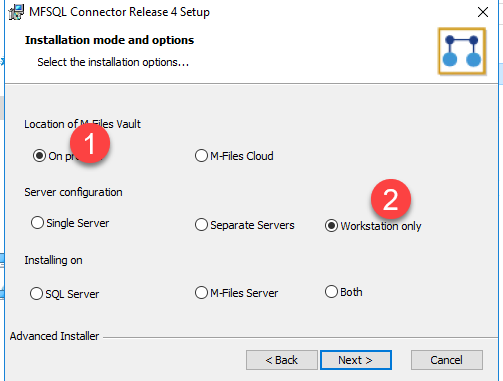Cancel the installation

[447, 360]
